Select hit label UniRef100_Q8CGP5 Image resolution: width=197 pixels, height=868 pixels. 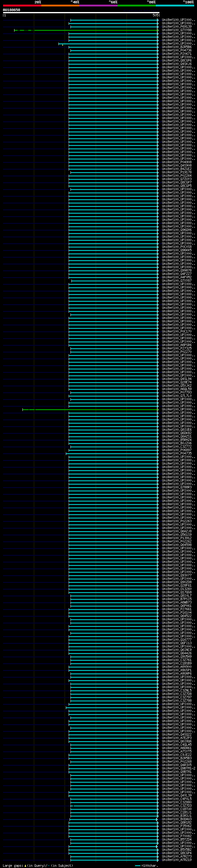click(177, 186)
